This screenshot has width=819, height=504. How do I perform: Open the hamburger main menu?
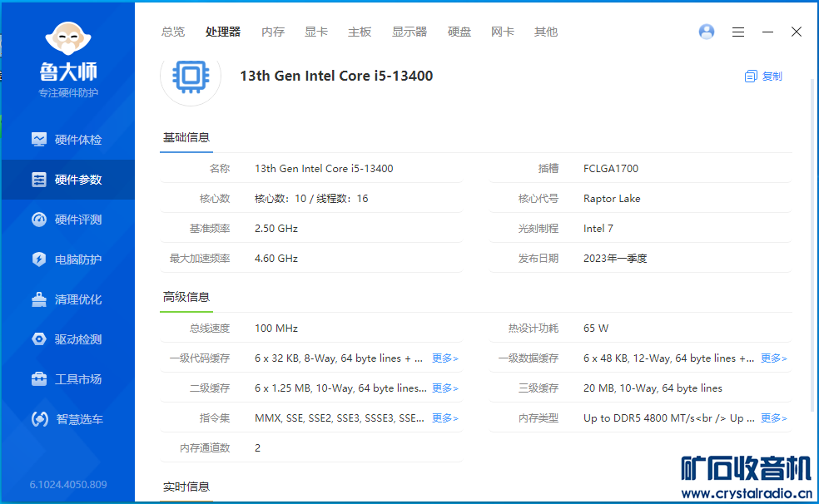pyautogui.click(x=738, y=32)
